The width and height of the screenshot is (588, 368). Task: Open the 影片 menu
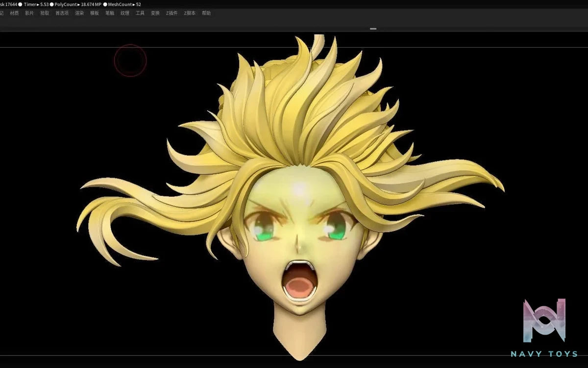[x=29, y=13]
